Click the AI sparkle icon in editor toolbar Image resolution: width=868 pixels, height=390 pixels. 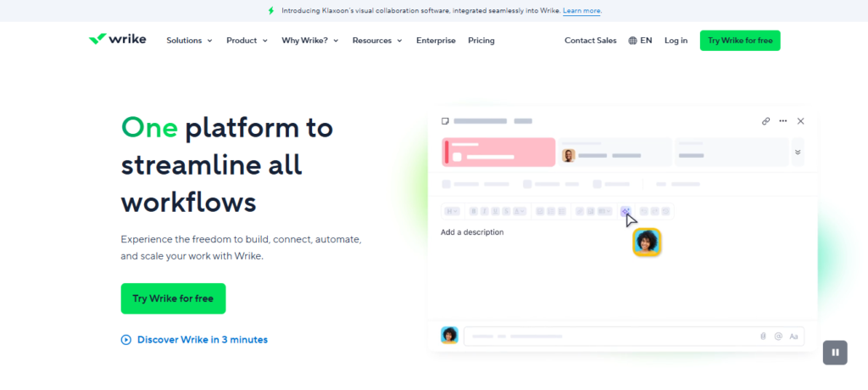click(626, 211)
